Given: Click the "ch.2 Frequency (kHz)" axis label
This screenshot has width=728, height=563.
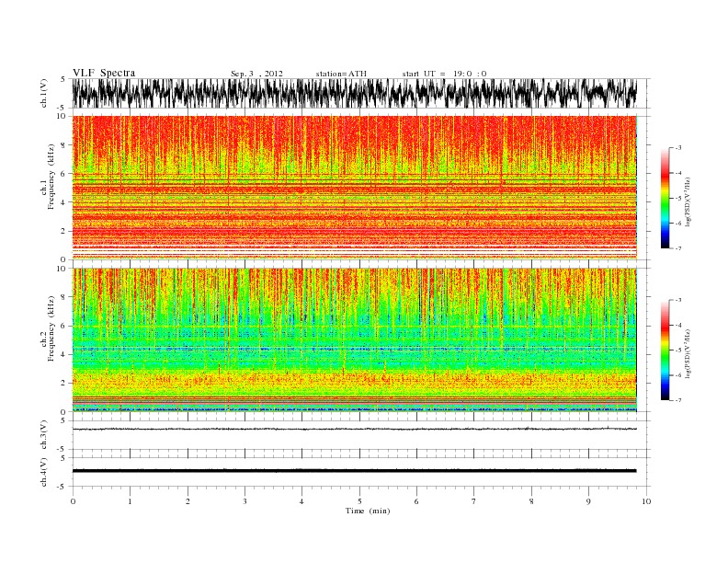Looking at the screenshot, I should 48,328.
